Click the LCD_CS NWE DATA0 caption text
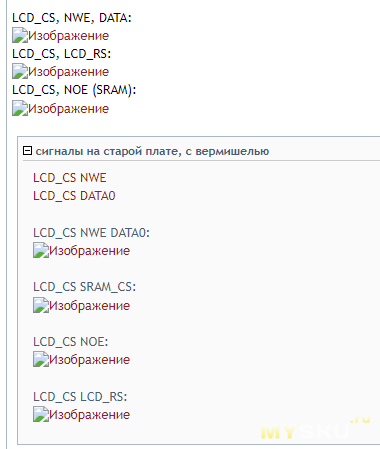This screenshot has height=449, width=380. coord(91,233)
